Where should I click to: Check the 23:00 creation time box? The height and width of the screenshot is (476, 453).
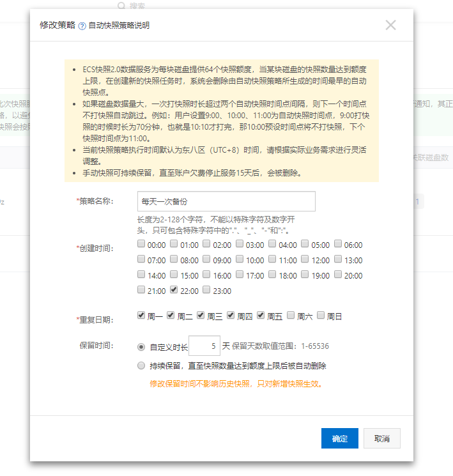click(206, 289)
